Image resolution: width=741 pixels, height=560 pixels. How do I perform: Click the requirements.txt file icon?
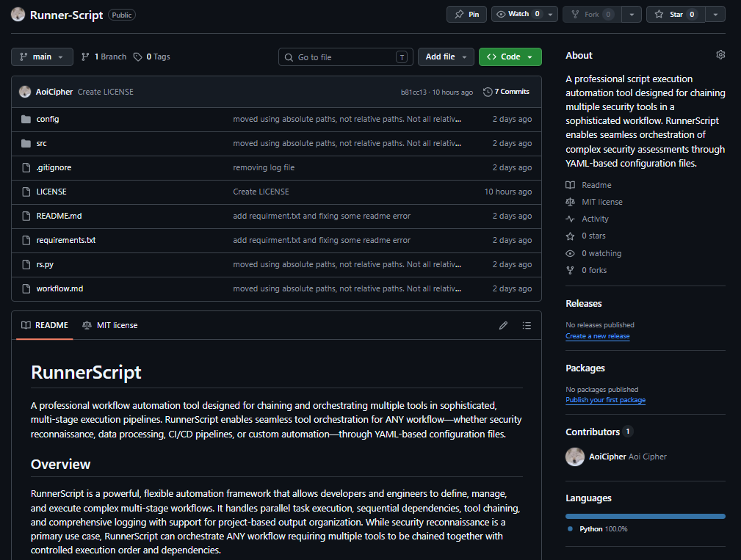coord(26,240)
